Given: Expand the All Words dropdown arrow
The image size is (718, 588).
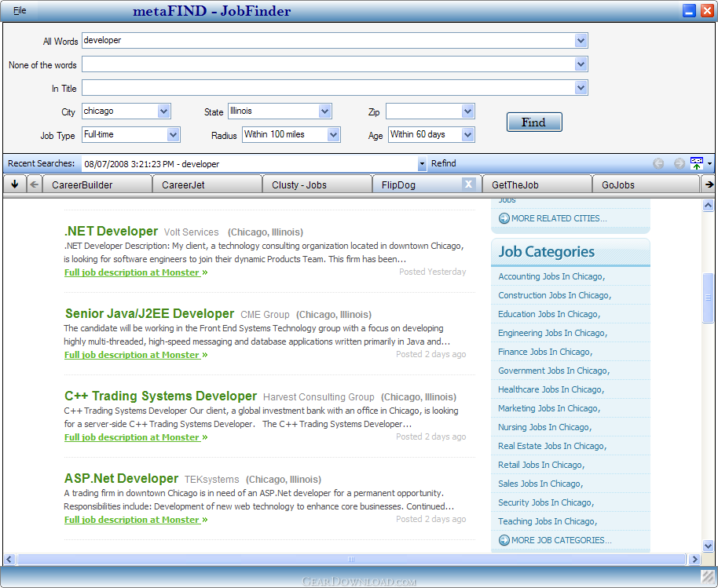Looking at the screenshot, I should tap(581, 40).
